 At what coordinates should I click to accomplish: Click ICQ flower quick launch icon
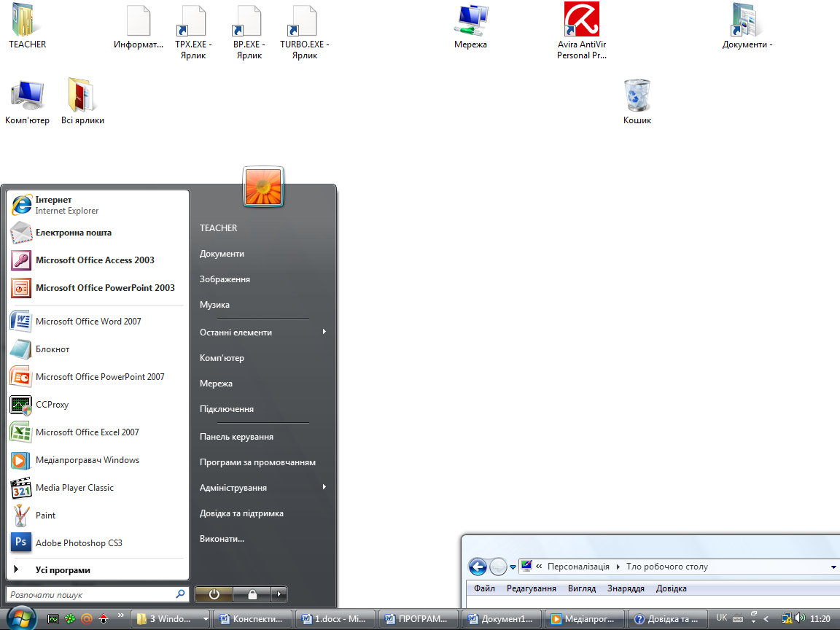[70, 619]
